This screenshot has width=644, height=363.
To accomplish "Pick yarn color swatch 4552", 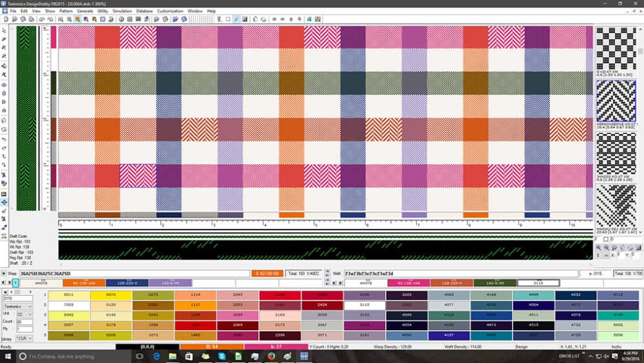I will click(574, 295).
